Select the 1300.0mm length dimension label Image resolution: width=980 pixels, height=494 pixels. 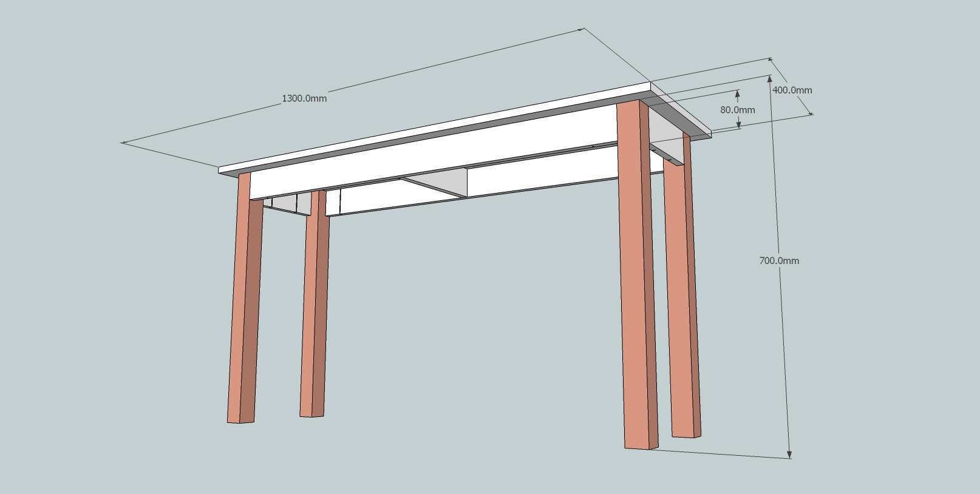point(304,98)
